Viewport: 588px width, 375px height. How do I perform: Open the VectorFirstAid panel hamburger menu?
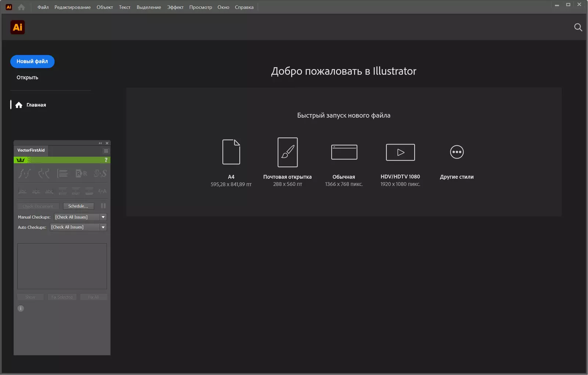pyautogui.click(x=106, y=151)
